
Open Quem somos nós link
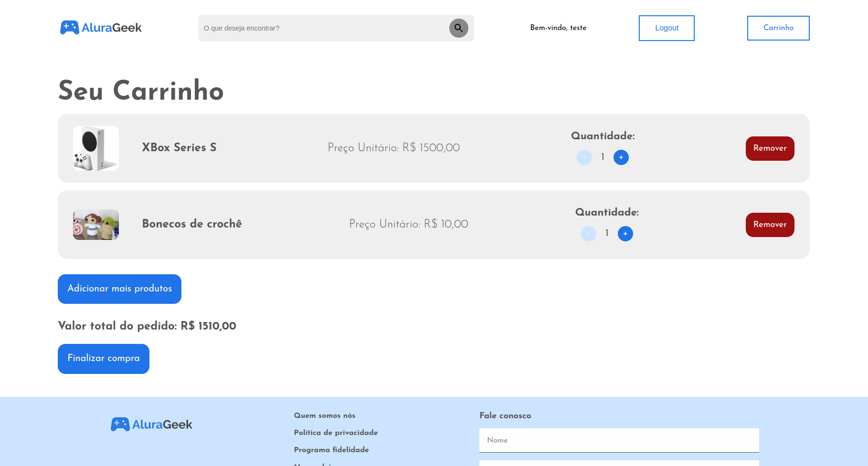[325, 415]
